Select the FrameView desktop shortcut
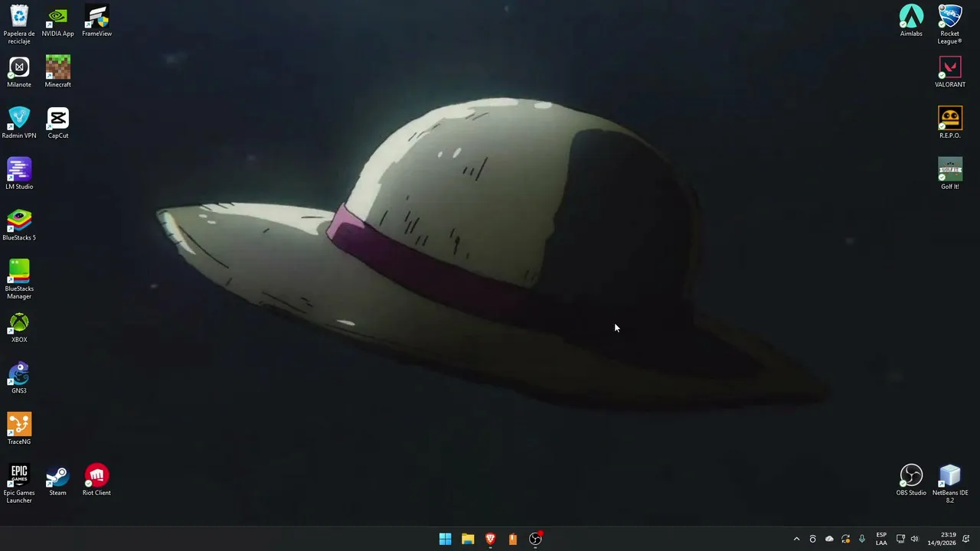The image size is (980, 551). [97, 21]
